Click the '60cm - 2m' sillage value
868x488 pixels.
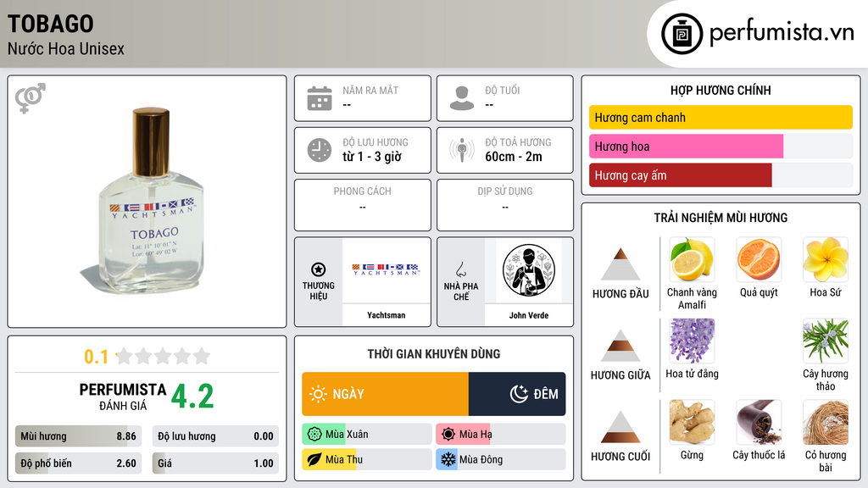tap(514, 157)
